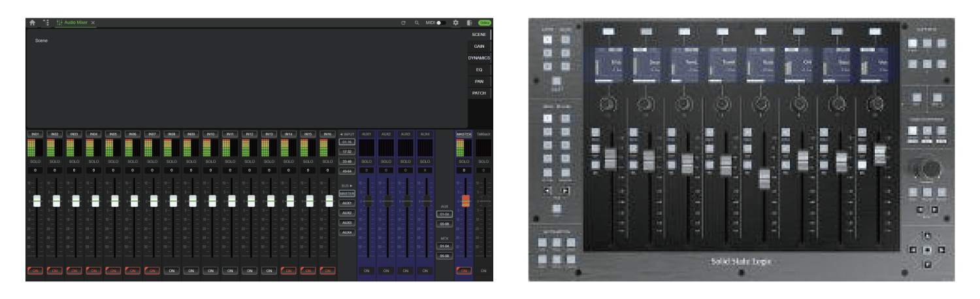The height and width of the screenshot is (299, 980).
Task: Solo the Talkback channel
Action: 483,161
